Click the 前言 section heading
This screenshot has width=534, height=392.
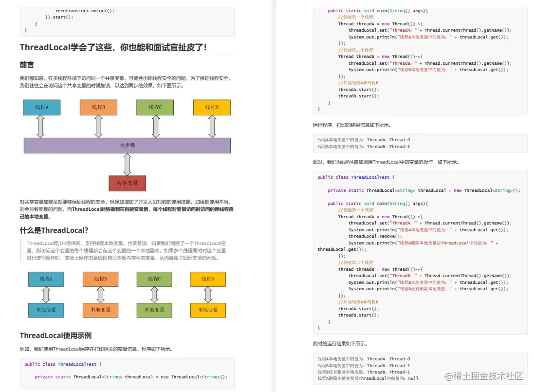27,65
